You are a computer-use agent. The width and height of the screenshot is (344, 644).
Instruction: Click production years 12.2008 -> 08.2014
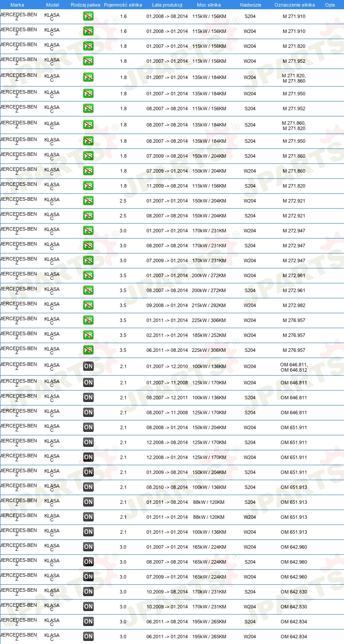[167, 442]
